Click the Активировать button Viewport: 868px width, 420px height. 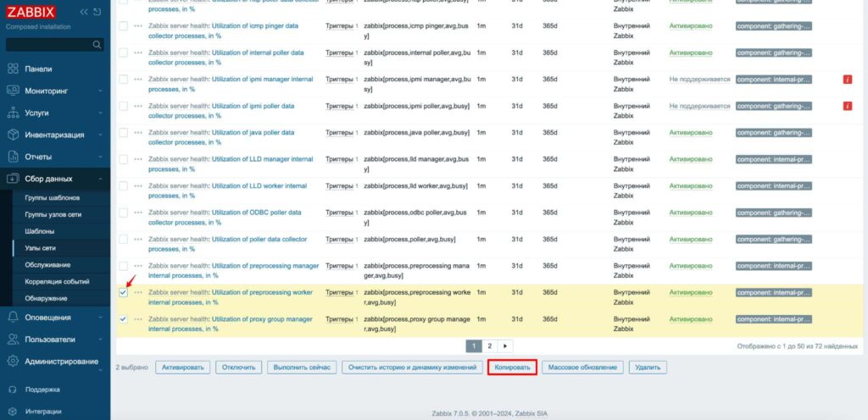click(x=183, y=367)
